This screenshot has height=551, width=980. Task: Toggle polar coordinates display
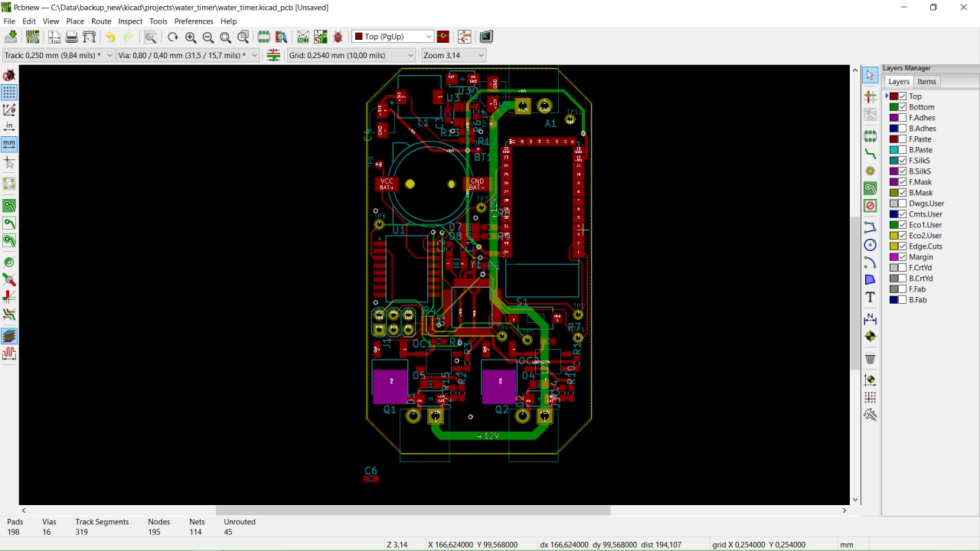pos(9,110)
